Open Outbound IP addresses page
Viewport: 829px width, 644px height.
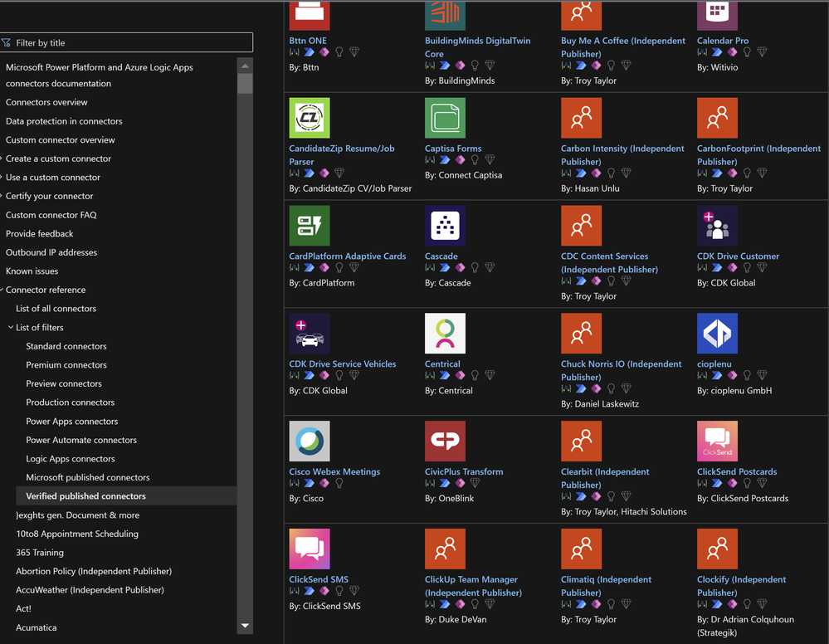[51, 253]
